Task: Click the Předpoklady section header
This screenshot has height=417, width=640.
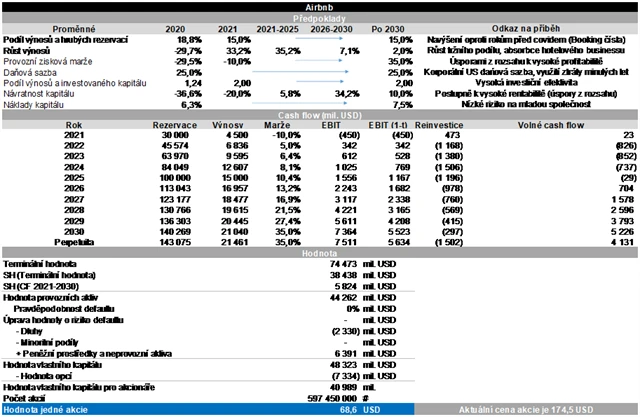Action: 320,18
